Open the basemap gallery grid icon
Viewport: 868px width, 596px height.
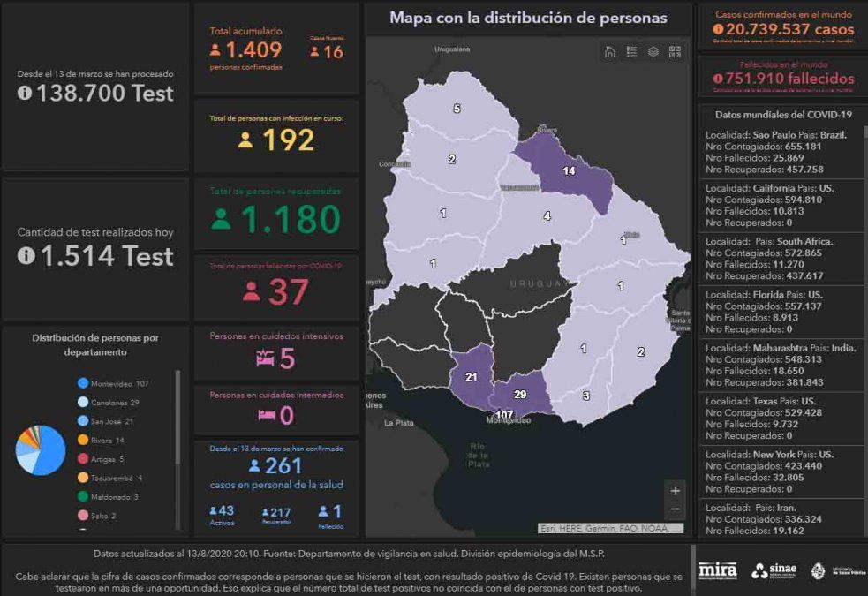(676, 52)
